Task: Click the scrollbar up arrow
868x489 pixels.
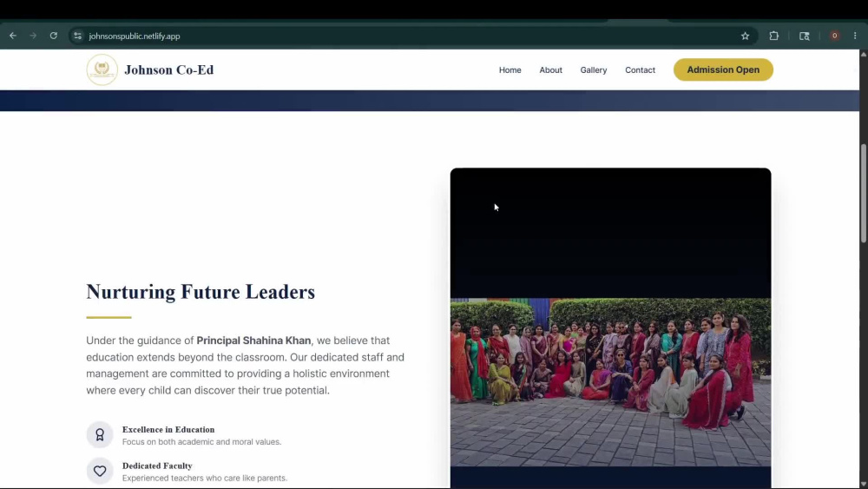Action: coord(863,54)
